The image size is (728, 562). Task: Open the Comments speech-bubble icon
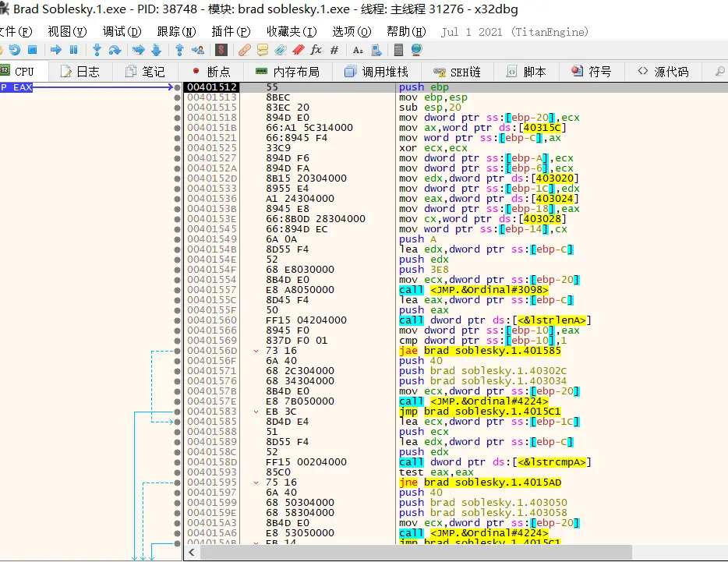tap(263, 50)
